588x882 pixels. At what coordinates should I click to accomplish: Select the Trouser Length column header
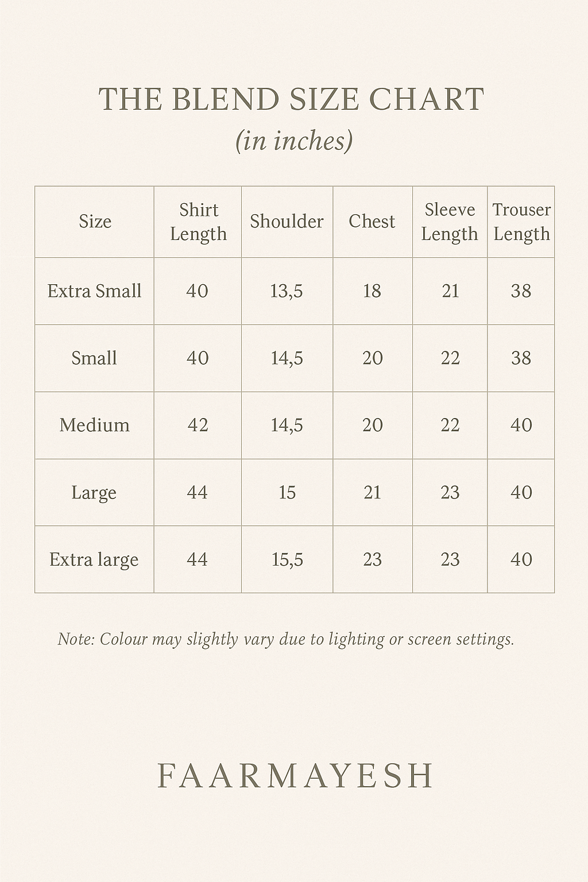[x=521, y=222]
